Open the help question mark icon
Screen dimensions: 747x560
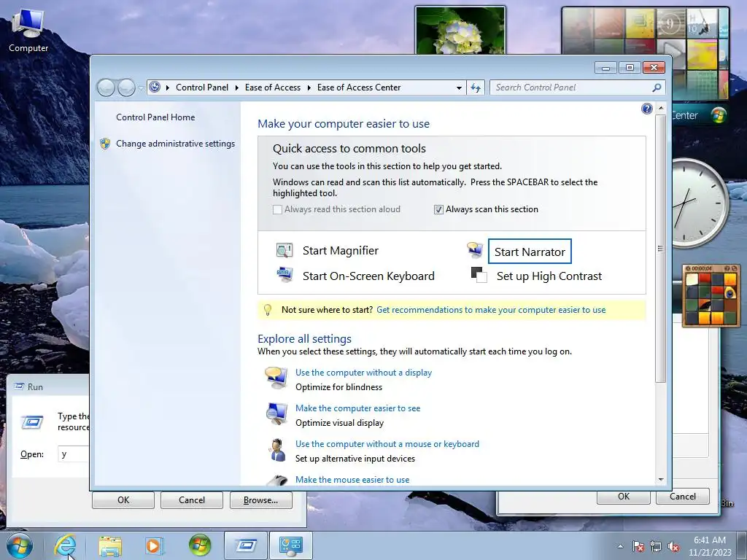coord(646,109)
